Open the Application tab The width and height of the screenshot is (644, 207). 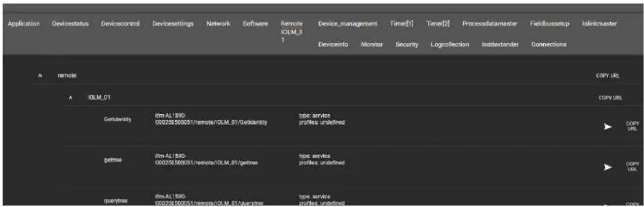coord(23,24)
